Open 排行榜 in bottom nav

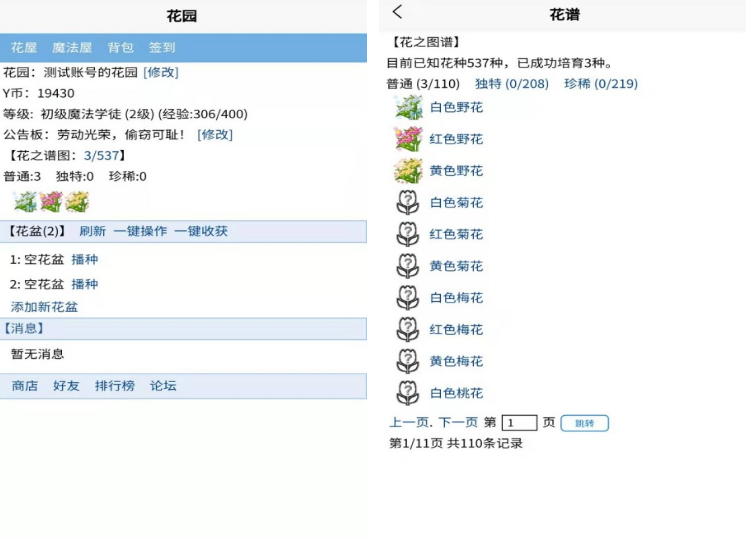click(115, 386)
